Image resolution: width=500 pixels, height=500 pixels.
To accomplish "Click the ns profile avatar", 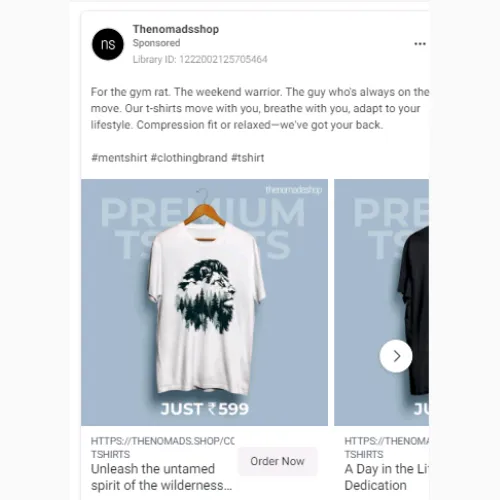I will click(108, 44).
